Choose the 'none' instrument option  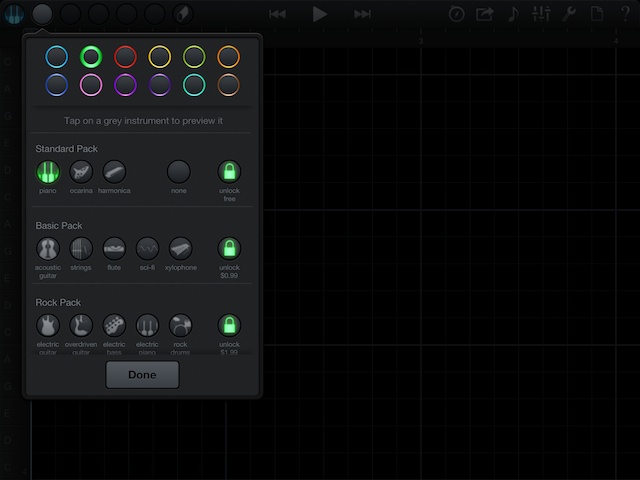(178, 172)
